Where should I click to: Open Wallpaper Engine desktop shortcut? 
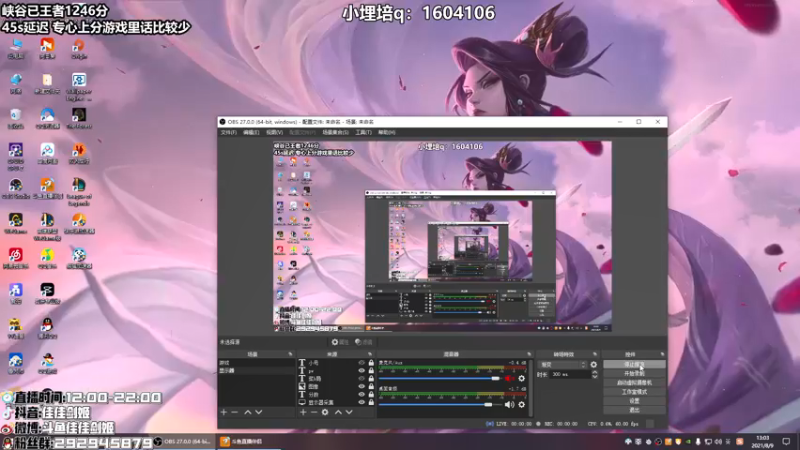[x=79, y=87]
